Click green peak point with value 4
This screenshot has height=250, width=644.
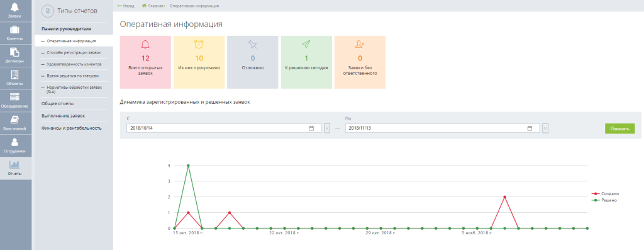tap(188, 165)
